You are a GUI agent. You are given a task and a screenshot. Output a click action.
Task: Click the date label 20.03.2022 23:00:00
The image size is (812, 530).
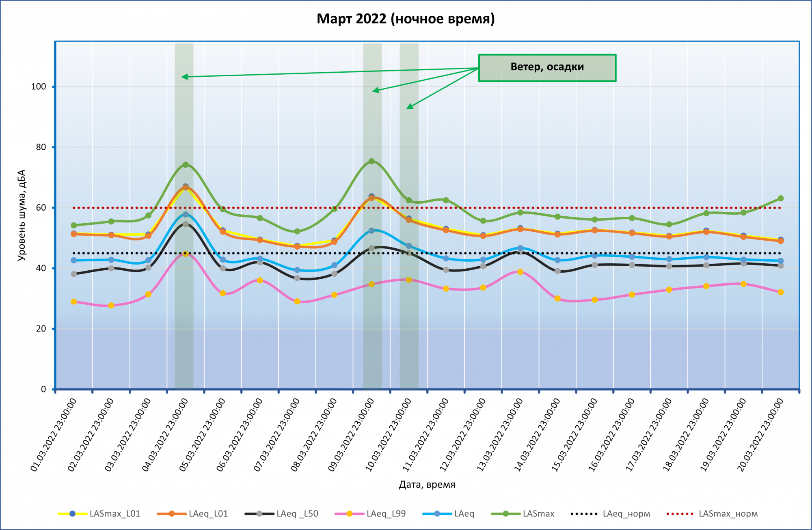tap(761, 435)
